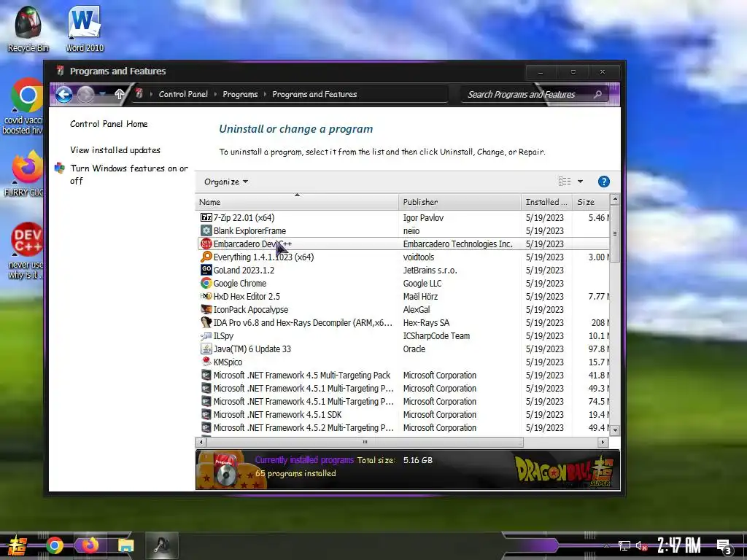
Task: Go back with the blue back arrow
Action: point(64,94)
